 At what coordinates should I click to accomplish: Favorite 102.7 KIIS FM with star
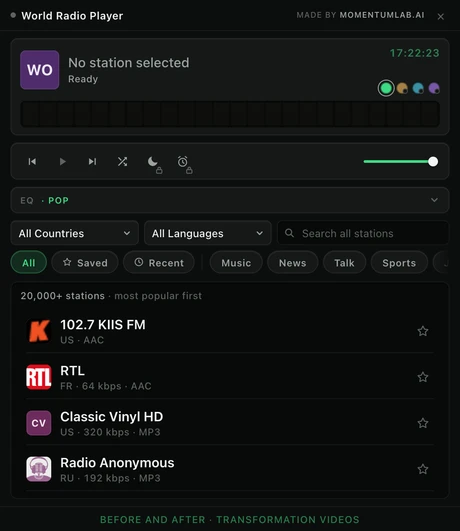pos(423,331)
